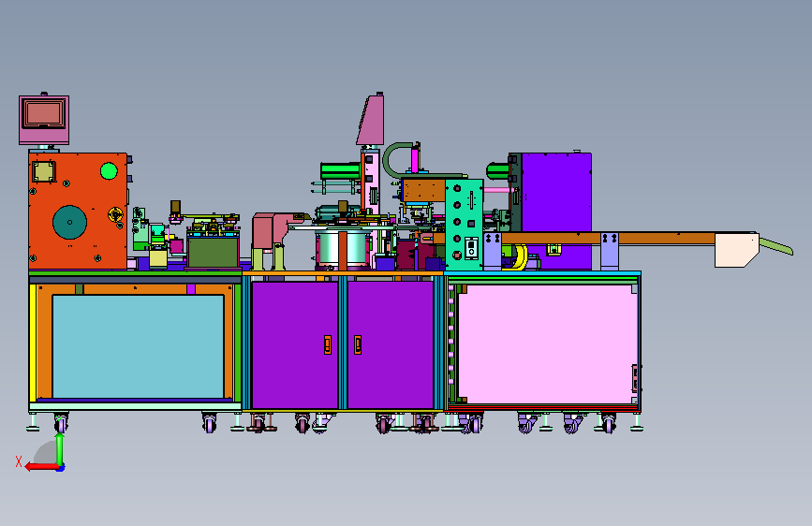
Task: Click the green Y-axis arrow of the triad
Action: [x=60, y=449]
